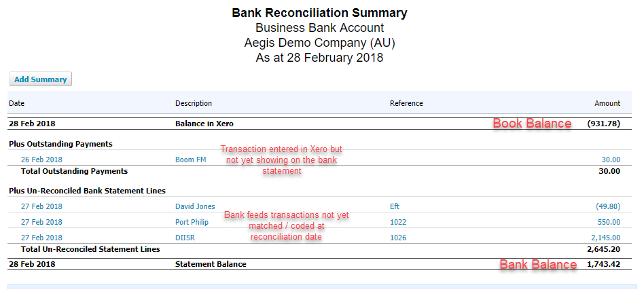This screenshot has height=298, width=644.
Task: Open the 26 Feb 2018 date link
Action: pos(41,160)
